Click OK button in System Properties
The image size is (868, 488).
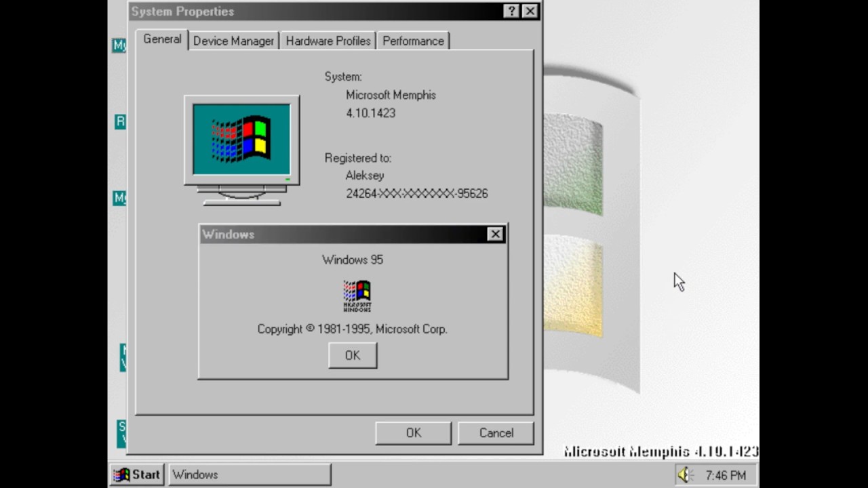[414, 432]
